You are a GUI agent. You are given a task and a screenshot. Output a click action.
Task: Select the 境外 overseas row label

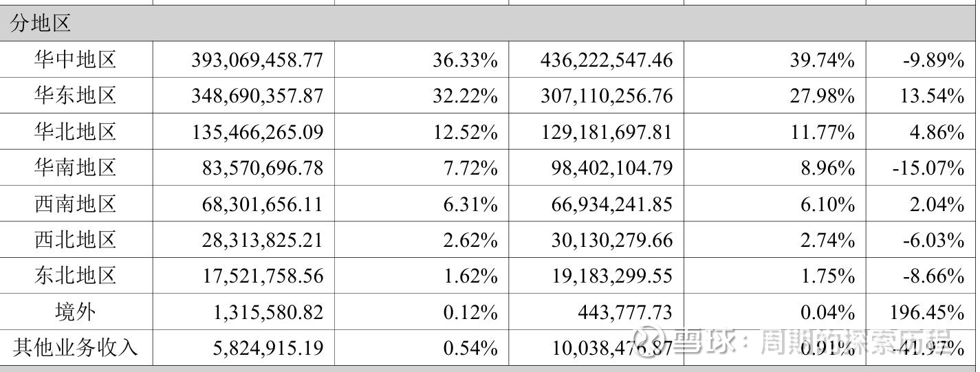coord(76,312)
